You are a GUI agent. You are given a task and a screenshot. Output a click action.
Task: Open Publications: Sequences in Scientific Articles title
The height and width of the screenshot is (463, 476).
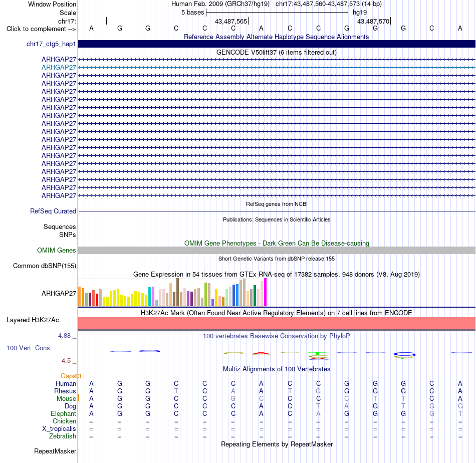pyautogui.click(x=277, y=219)
